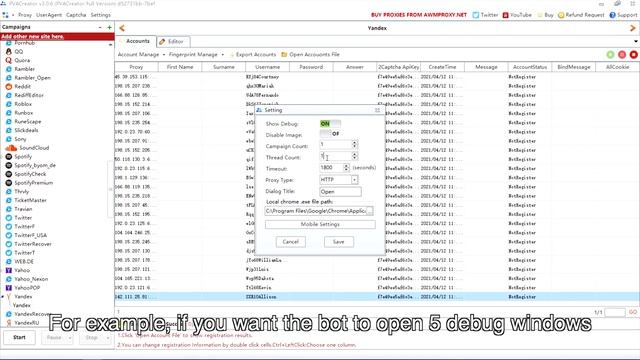Switch to Accounts tab
This screenshot has width=640, height=360.
pos(136,41)
